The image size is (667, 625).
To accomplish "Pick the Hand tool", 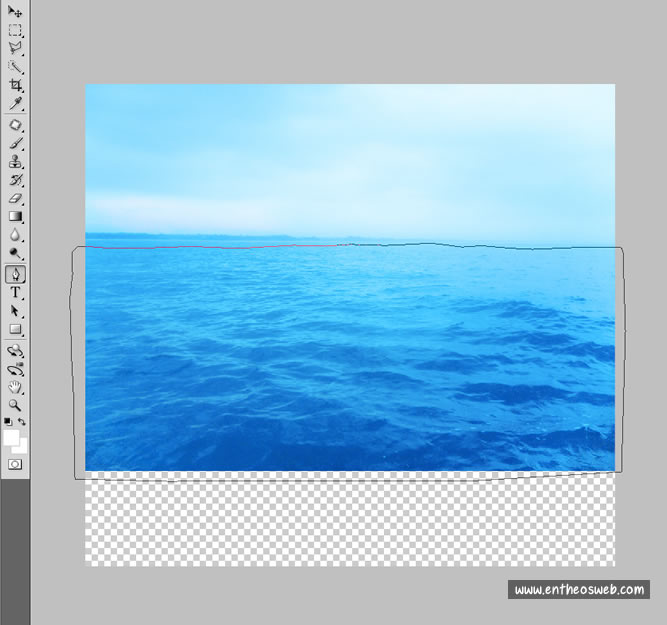I will (x=15, y=386).
